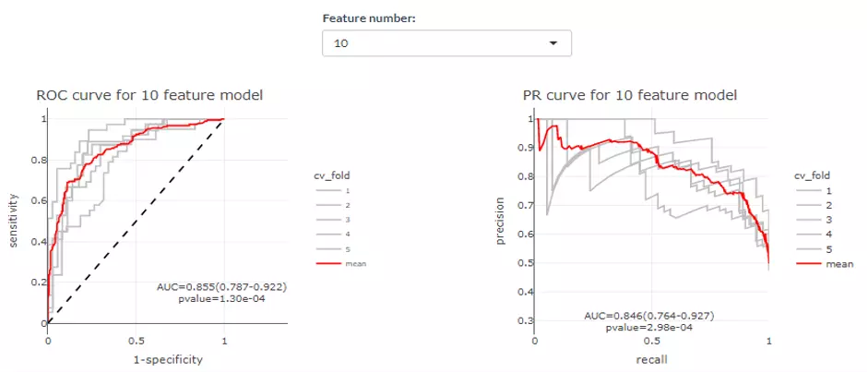This screenshot has height=373, width=868.
Task: Click the recall axis label
Action: pyautogui.click(x=651, y=358)
